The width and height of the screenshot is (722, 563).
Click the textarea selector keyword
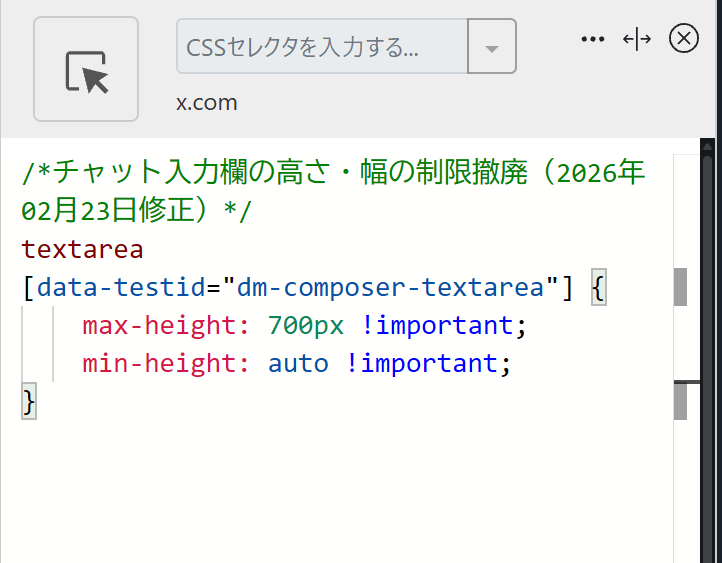82,248
